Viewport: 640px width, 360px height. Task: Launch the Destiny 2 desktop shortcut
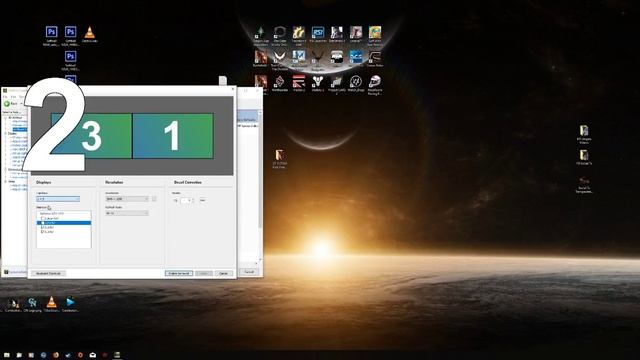click(318, 82)
